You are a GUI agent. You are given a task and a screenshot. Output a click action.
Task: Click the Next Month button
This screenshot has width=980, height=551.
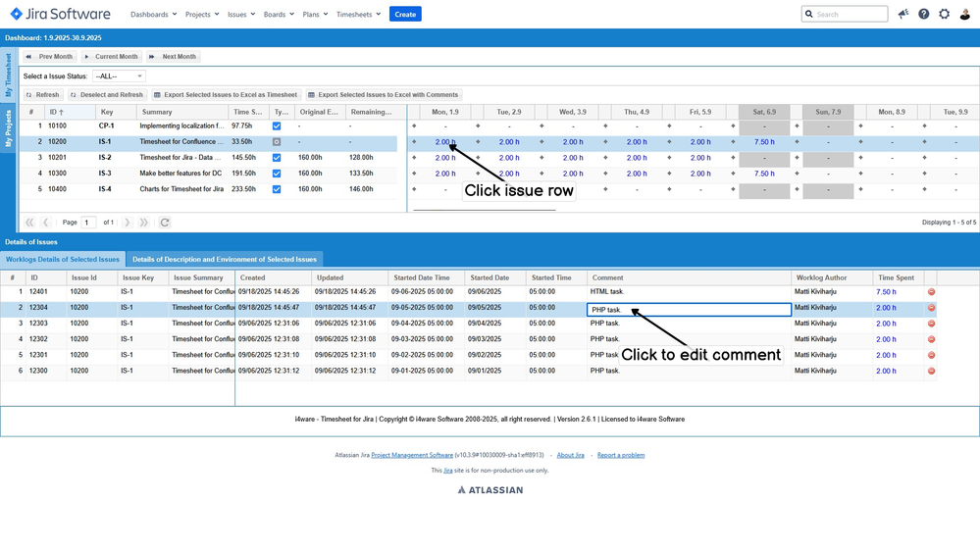[173, 57]
